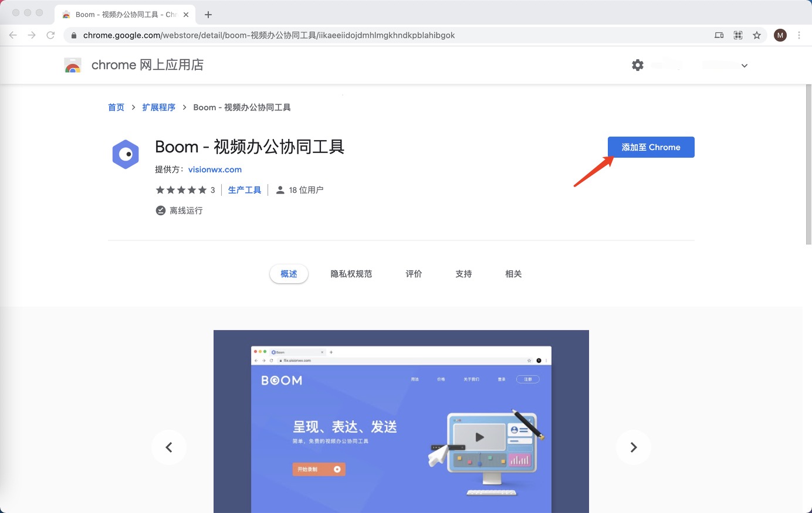Open Chrome three-dot menu
The width and height of the screenshot is (812, 513).
point(799,35)
